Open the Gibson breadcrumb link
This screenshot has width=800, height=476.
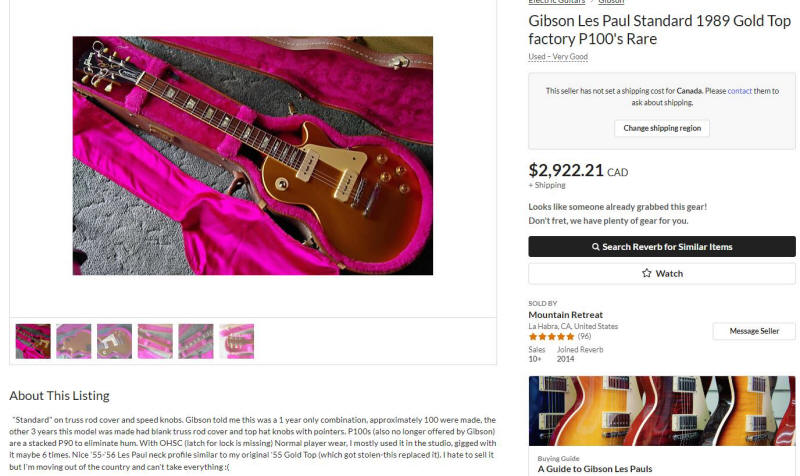pos(611,2)
